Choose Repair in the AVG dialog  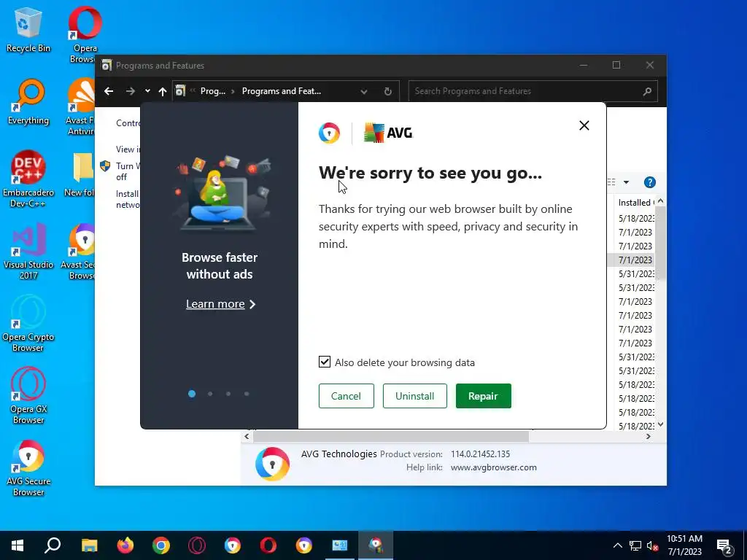tap(483, 396)
